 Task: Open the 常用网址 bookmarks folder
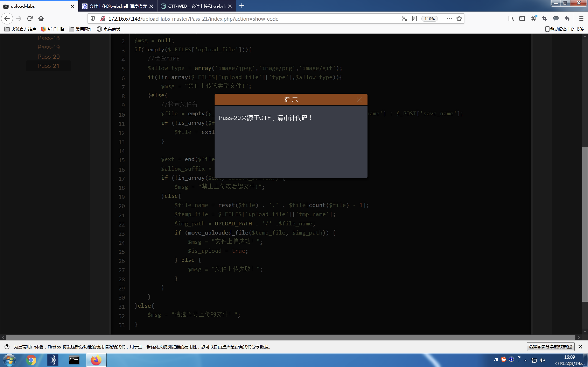click(x=81, y=29)
